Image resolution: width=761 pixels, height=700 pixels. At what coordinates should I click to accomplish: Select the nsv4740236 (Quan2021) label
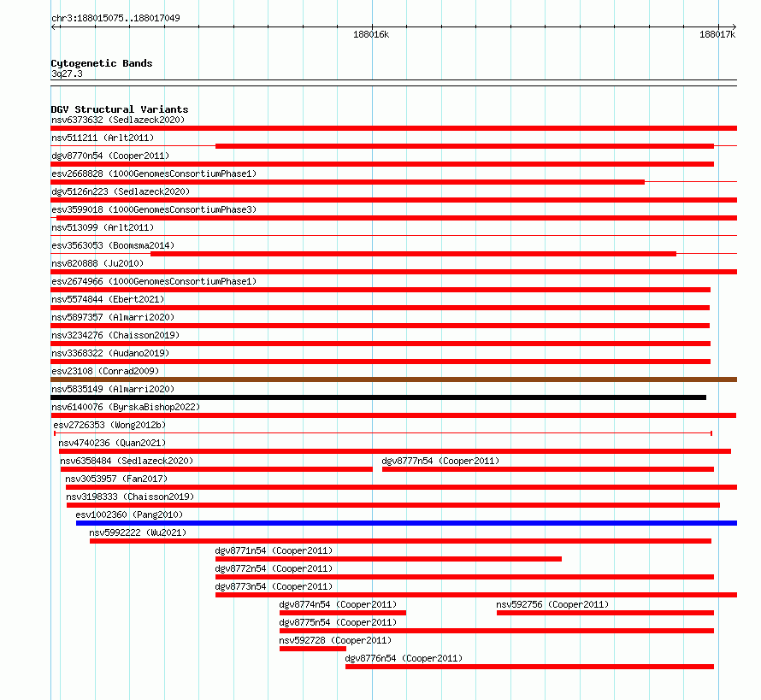click(x=112, y=443)
